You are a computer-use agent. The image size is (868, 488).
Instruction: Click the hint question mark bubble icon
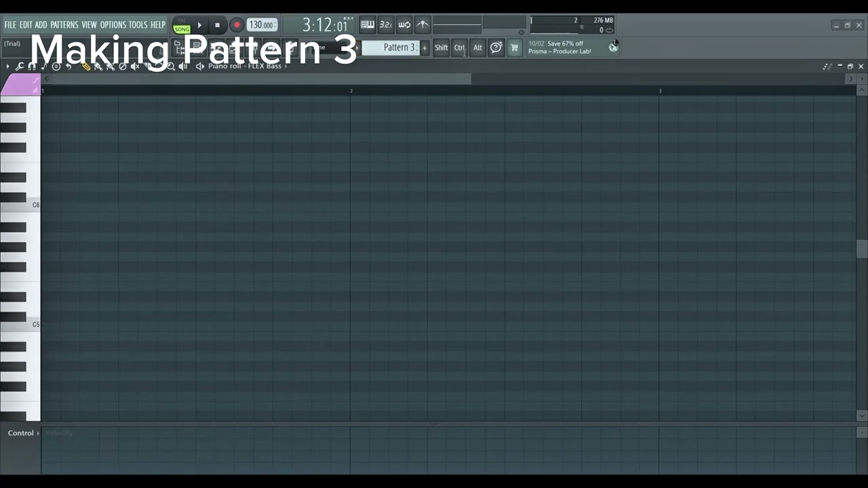(x=496, y=47)
